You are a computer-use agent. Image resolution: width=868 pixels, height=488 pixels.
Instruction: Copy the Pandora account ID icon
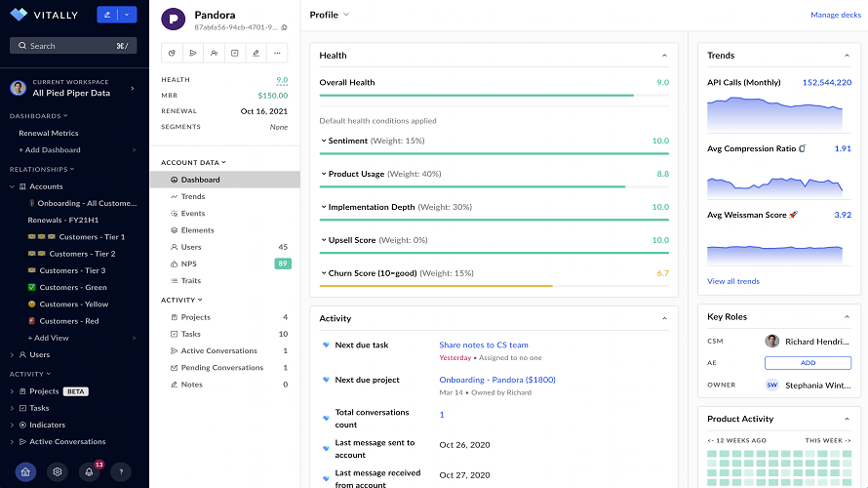(x=284, y=27)
